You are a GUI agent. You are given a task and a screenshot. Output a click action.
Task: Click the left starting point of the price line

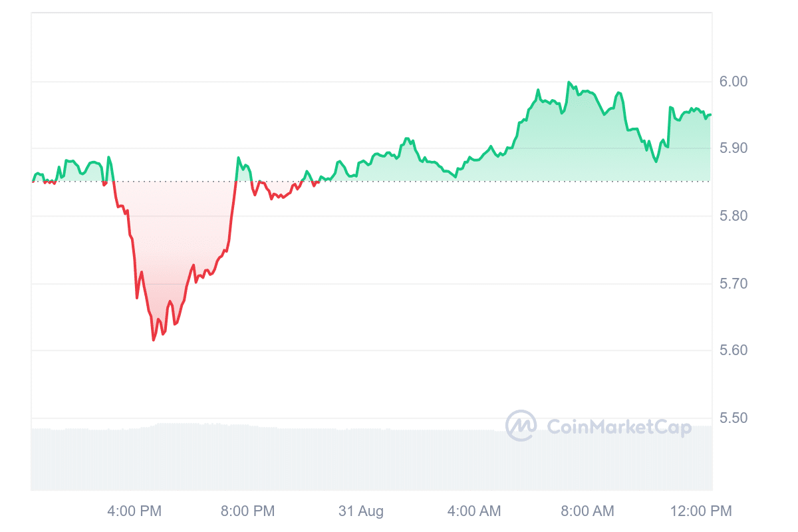point(33,181)
